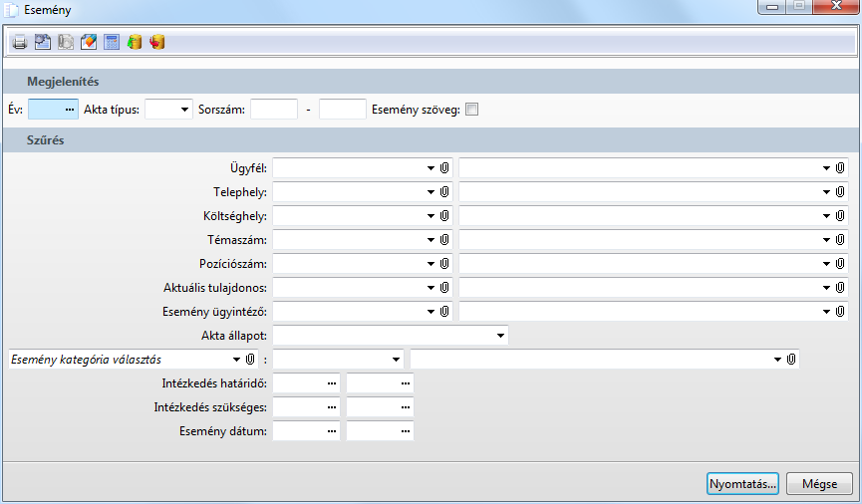Click the paperclip at far end of Aktuális tulajdonos row
Viewport: 862px width, 504px height.
pyautogui.click(x=840, y=288)
